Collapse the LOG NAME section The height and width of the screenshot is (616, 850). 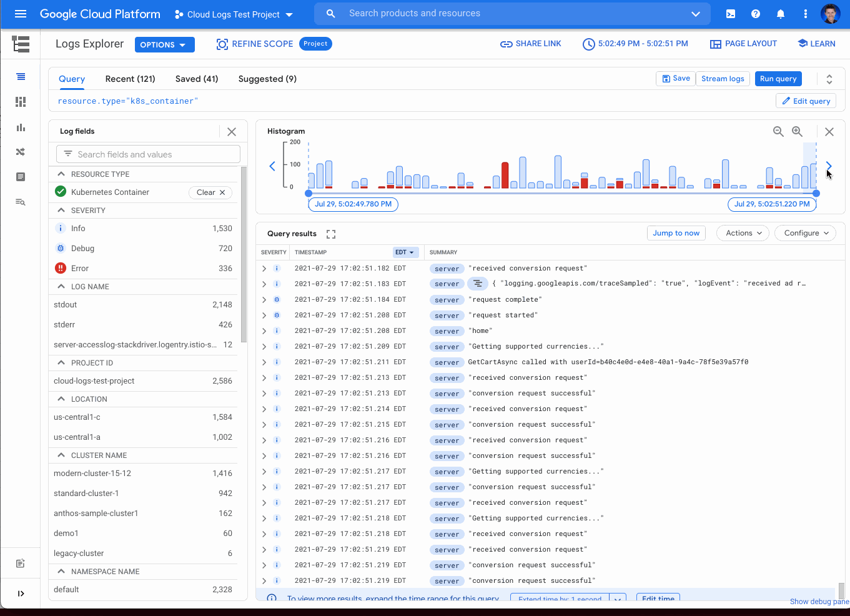click(61, 287)
